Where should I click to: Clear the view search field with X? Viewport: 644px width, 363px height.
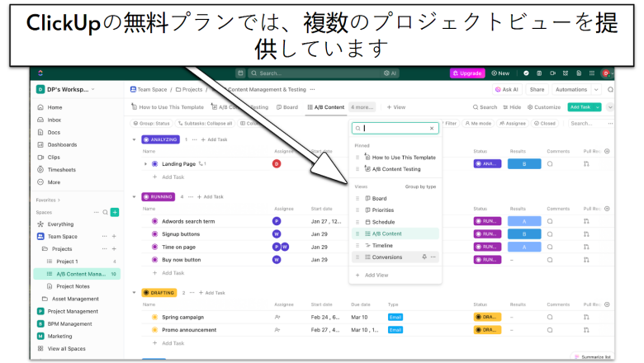pos(432,129)
